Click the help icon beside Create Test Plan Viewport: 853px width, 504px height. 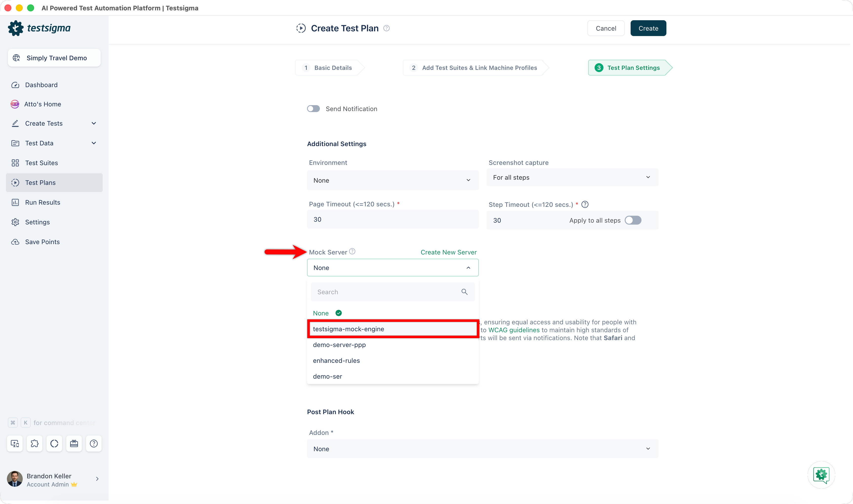pos(387,28)
